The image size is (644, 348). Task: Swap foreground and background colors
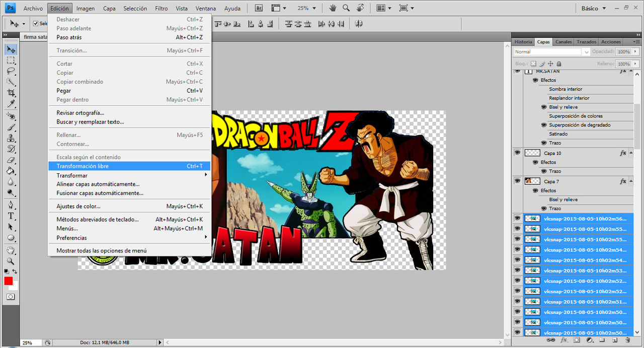(x=15, y=272)
